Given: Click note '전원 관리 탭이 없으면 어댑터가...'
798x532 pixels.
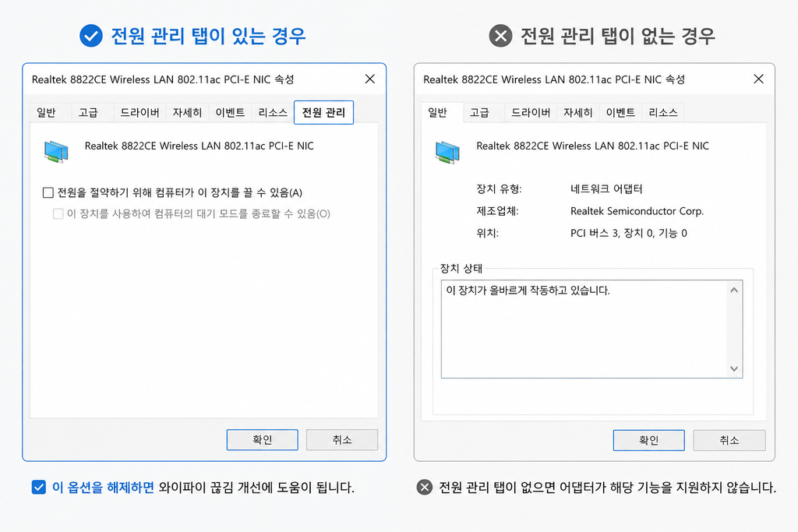Looking at the screenshot, I should click(x=608, y=488).
